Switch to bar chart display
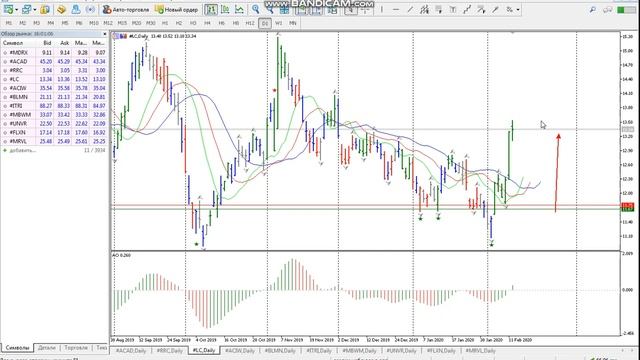 click(211, 9)
